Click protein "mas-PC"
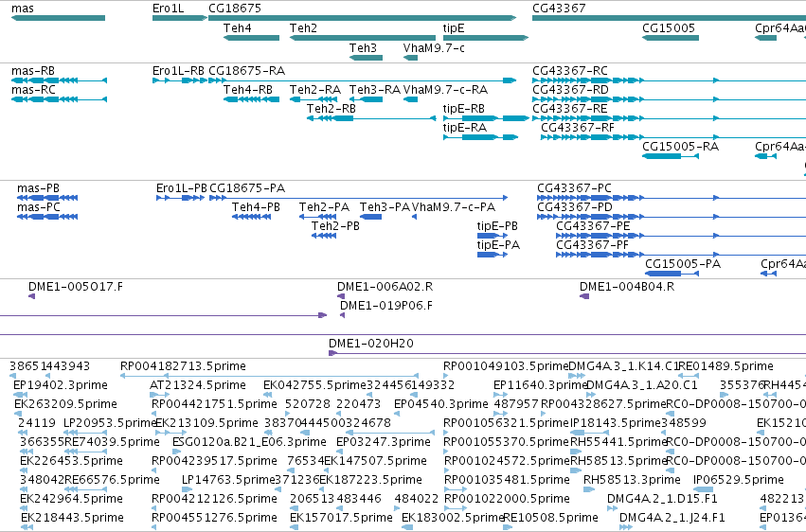 39,207
